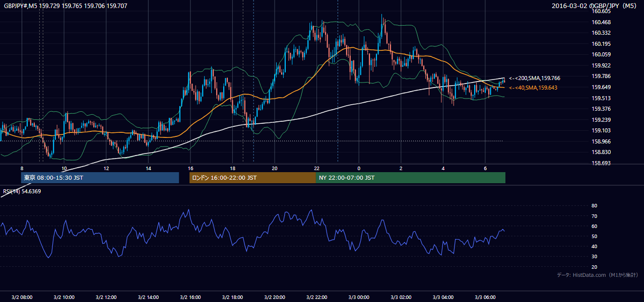
Task: Click price level 158.693 on the axis
Action: tap(601, 163)
